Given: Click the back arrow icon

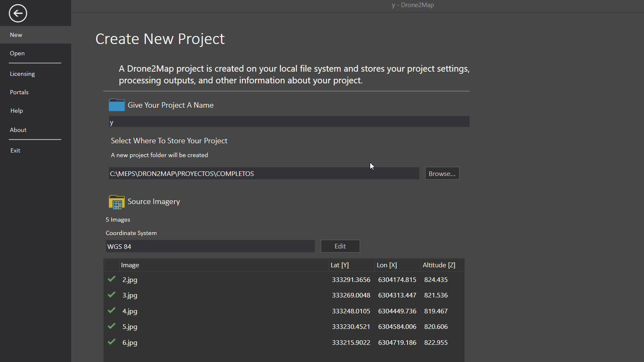Looking at the screenshot, I should point(18,13).
